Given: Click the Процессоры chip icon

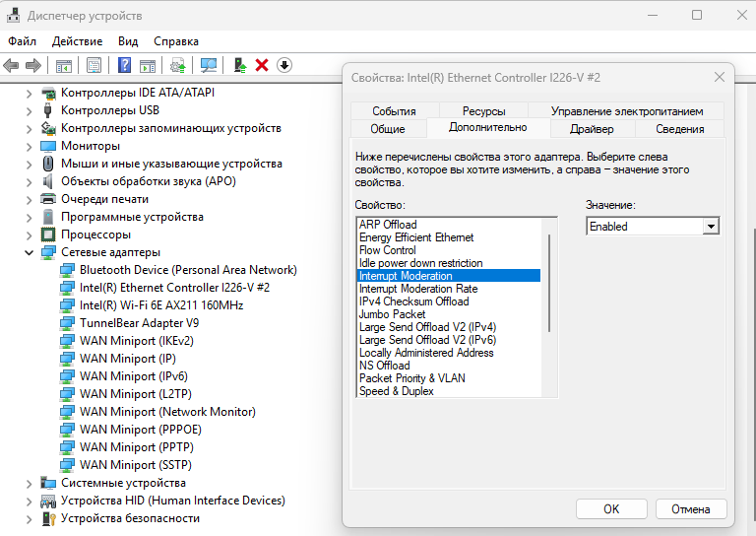Looking at the screenshot, I should pyautogui.click(x=48, y=234).
